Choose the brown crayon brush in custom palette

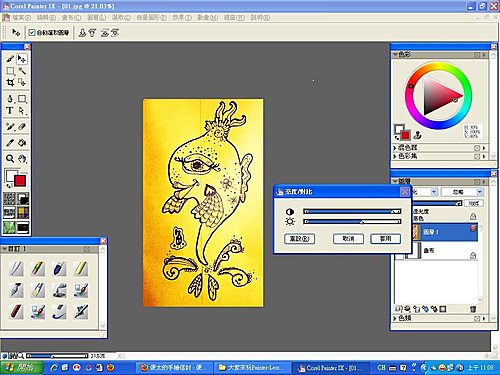pyautogui.click(x=16, y=312)
